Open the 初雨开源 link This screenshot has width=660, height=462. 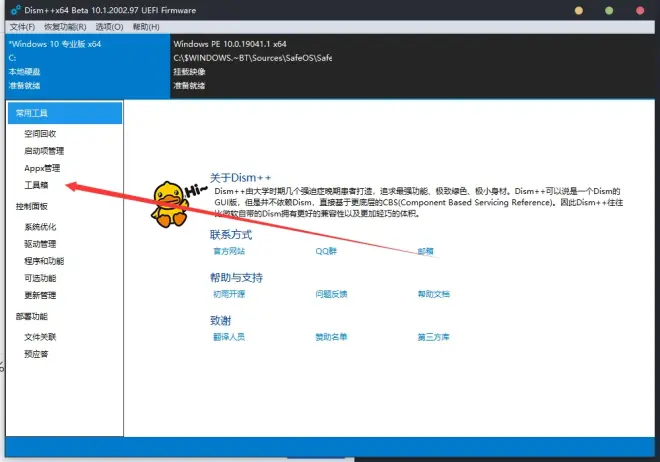click(229, 294)
